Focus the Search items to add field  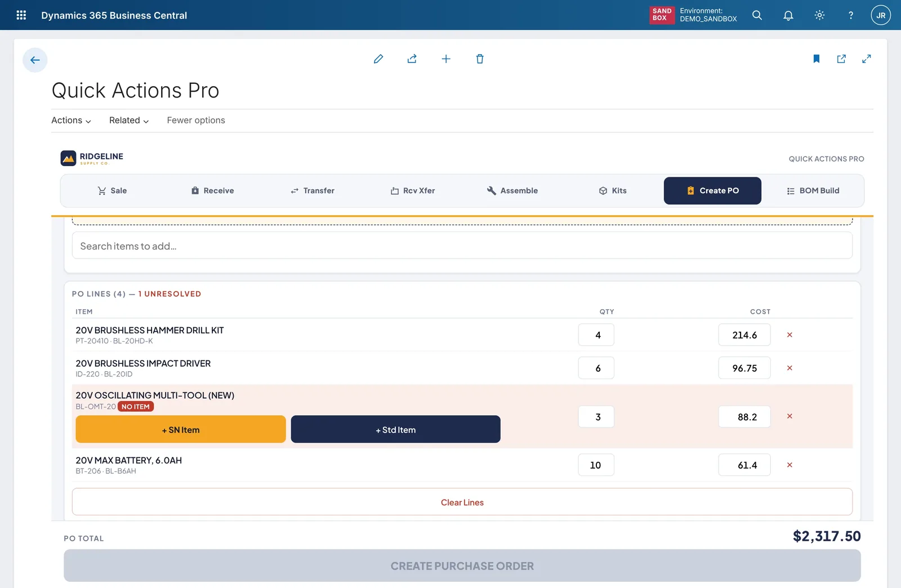pos(462,246)
